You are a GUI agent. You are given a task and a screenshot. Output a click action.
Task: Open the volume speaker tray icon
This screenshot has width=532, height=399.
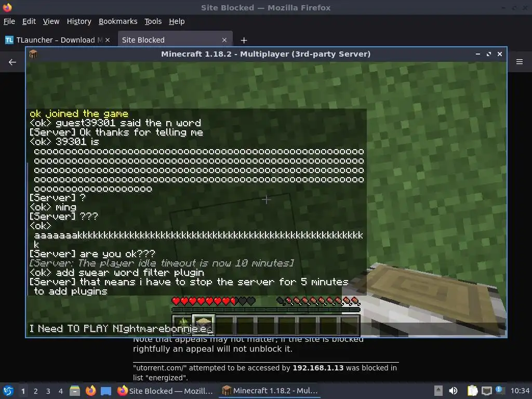point(453,391)
